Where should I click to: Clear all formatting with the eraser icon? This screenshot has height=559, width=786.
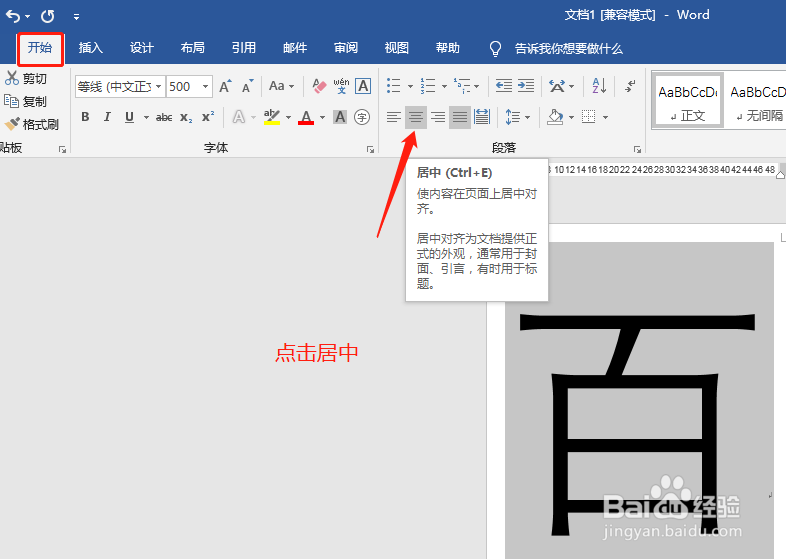319,86
